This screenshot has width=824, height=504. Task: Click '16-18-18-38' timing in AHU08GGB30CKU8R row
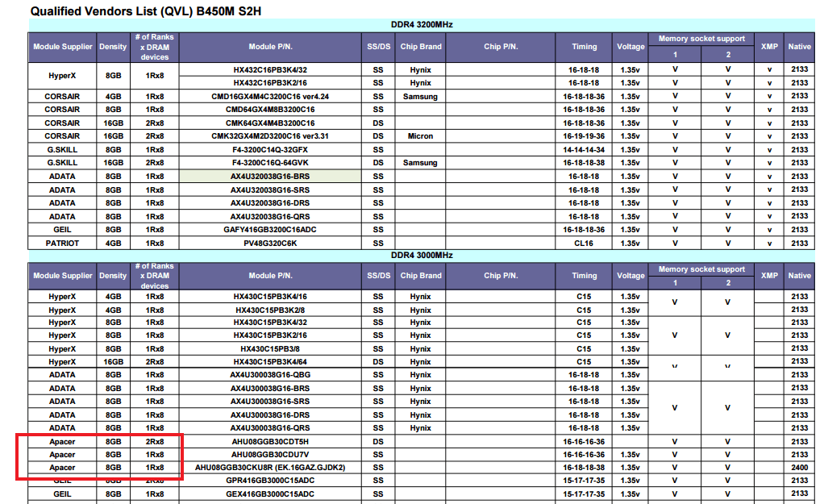pyautogui.click(x=583, y=468)
